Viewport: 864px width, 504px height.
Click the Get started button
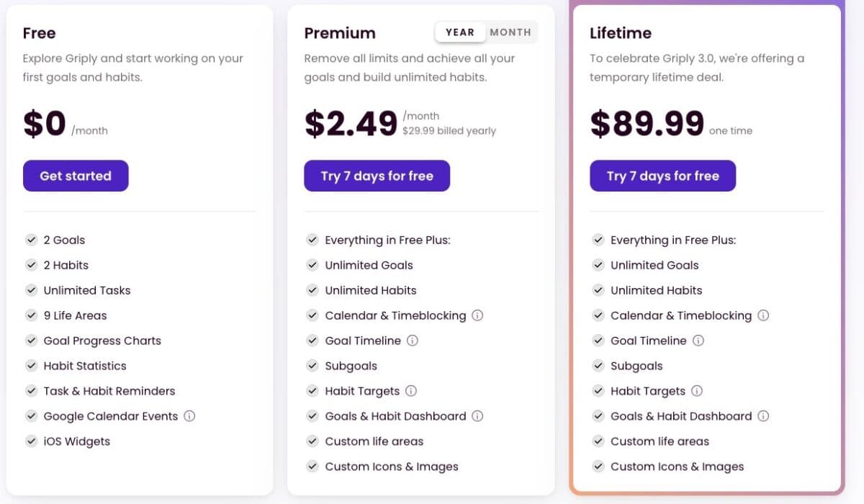point(76,176)
